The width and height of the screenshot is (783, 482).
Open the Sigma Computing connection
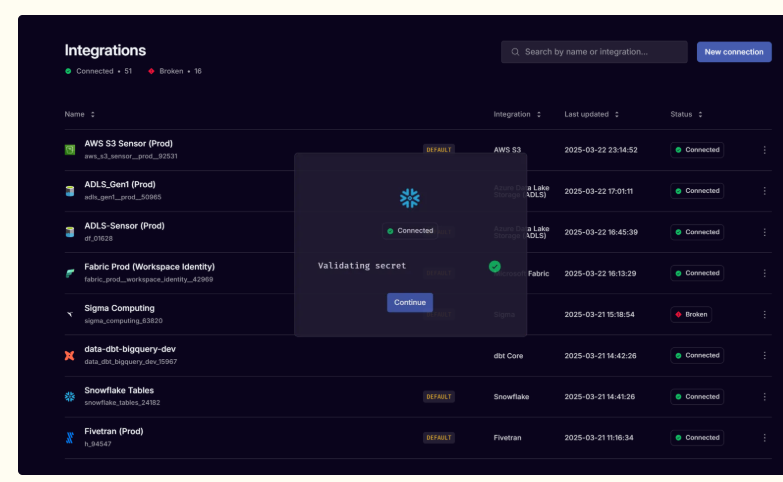119,308
